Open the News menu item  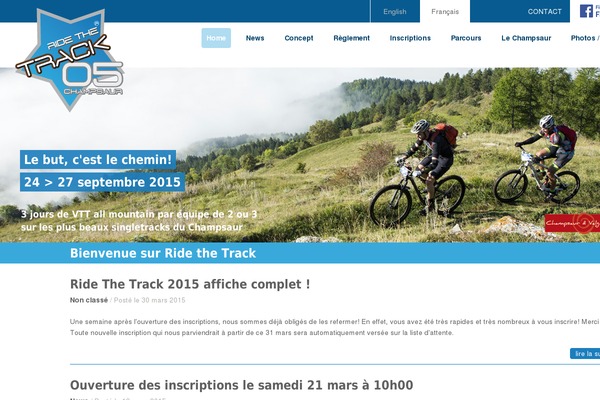point(255,38)
